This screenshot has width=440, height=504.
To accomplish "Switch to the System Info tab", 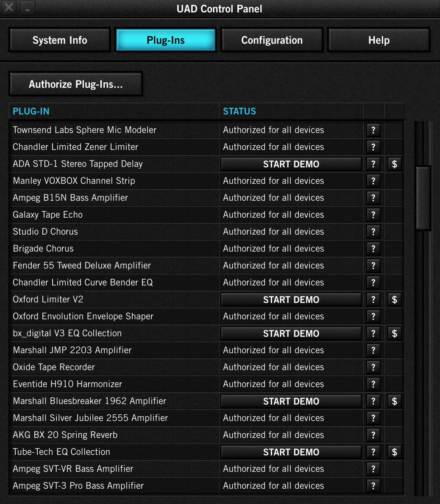I will point(60,40).
